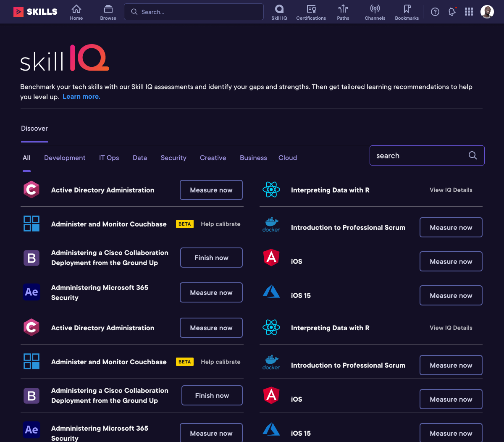Switch to the IT Ops category tab
The height and width of the screenshot is (442, 504).
pos(109,158)
